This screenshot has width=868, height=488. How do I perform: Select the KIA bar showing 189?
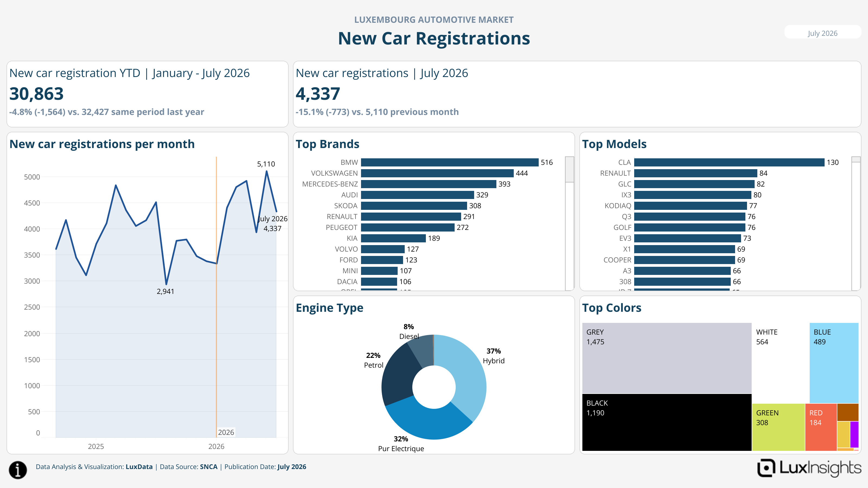pyautogui.click(x=393, y=238)
